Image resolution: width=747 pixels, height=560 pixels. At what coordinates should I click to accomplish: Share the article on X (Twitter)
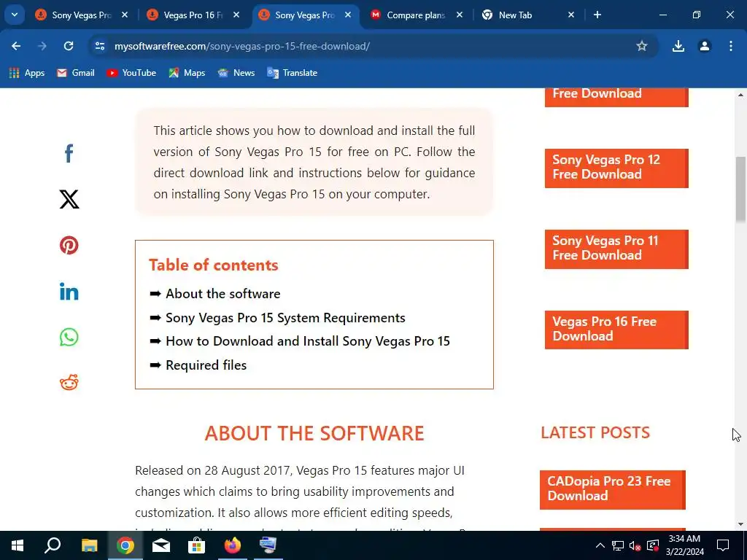(x=69, y=199)
